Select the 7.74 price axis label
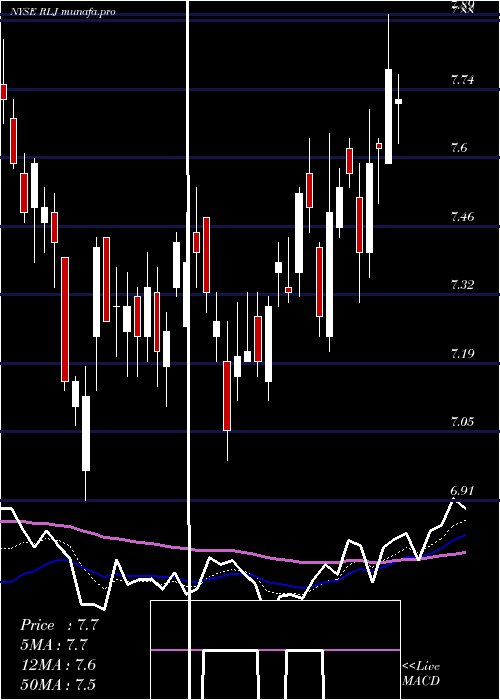 click(x=462, y=80)
